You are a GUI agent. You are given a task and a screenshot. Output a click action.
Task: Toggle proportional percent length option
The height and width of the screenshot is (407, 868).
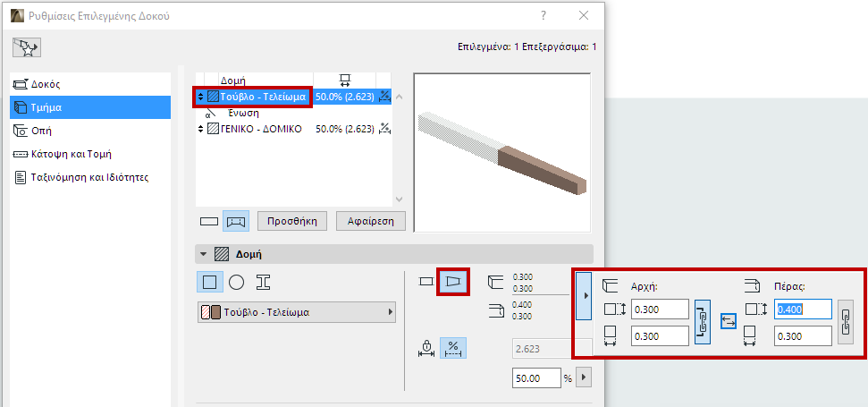[453, 348]
